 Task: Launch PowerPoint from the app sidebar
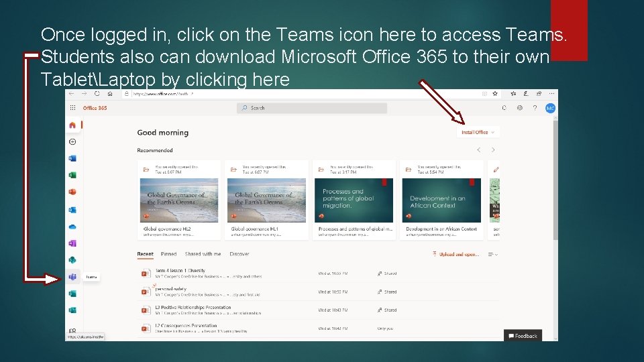coord(72,192)
